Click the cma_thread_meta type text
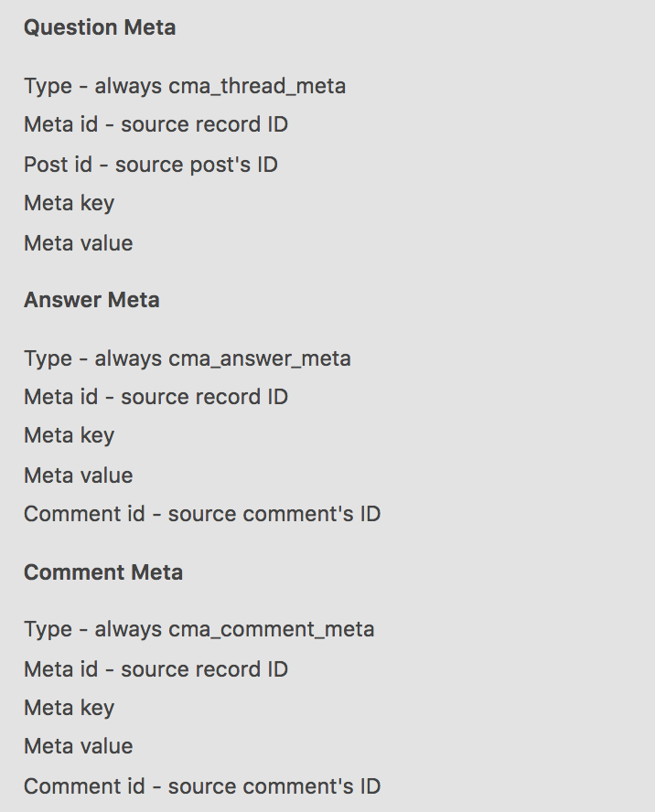This screenshot has height=812, width=655. pos(257,86)
